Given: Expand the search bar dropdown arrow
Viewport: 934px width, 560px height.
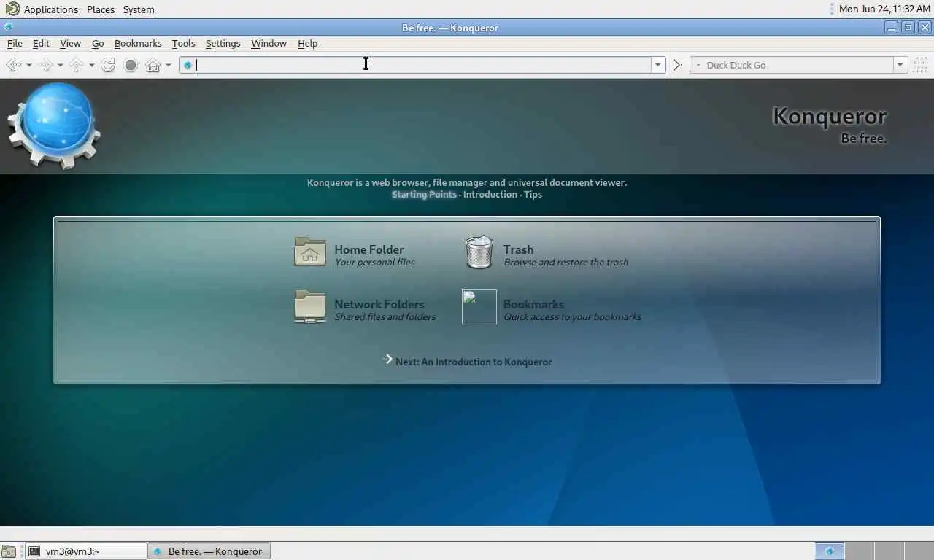Looking at the screenshot, I should coord(900,65).
